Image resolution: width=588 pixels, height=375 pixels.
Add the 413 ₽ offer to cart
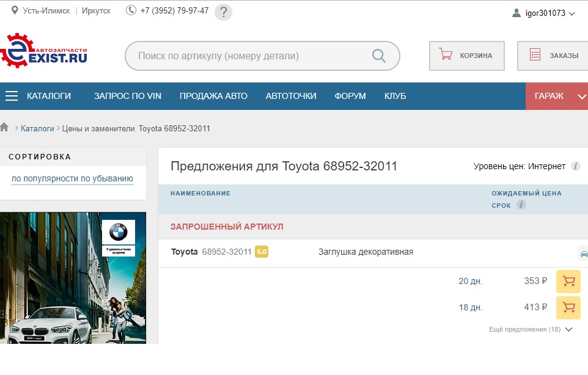pyautogui.click(x=568, y=307)
